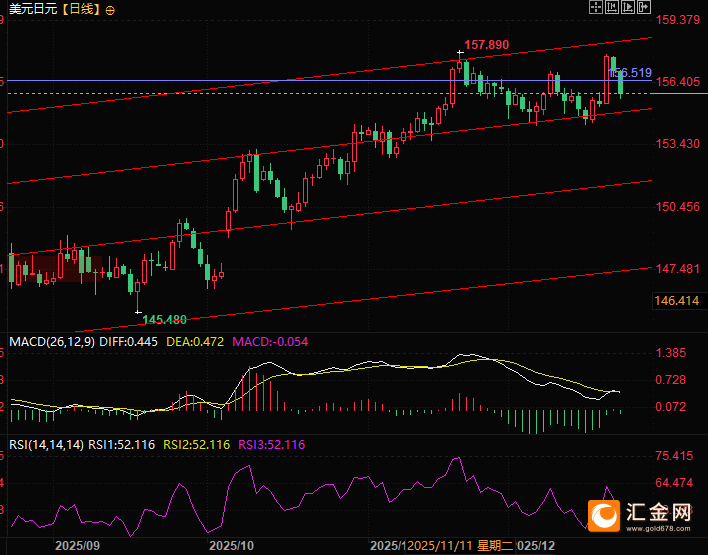
Task: Click the 2025/11/11 星期二 date marker
Action: pos(461,546)
